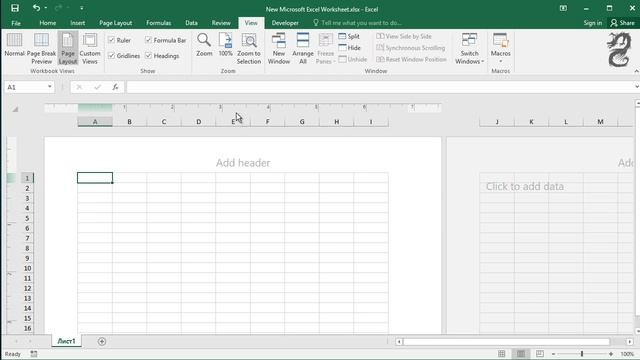Toggle the Headings checkbox
640x360 pixels.
(149, 56)
